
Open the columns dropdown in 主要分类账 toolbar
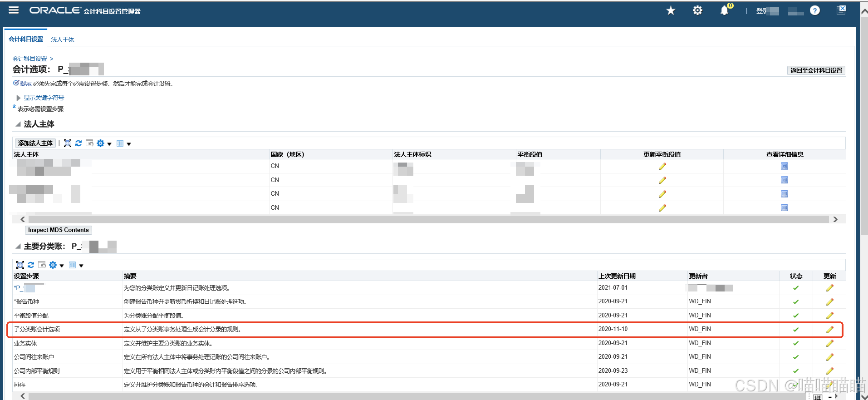[76, 265]
